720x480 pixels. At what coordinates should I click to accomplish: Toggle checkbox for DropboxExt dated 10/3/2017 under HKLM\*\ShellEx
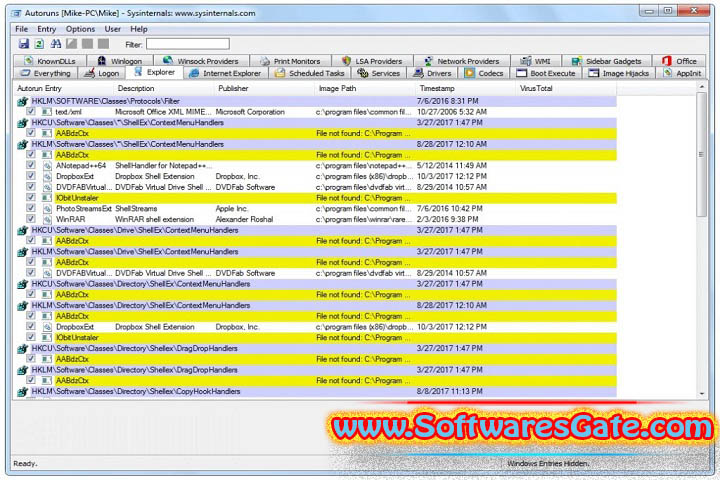click(x=31, y=176)
